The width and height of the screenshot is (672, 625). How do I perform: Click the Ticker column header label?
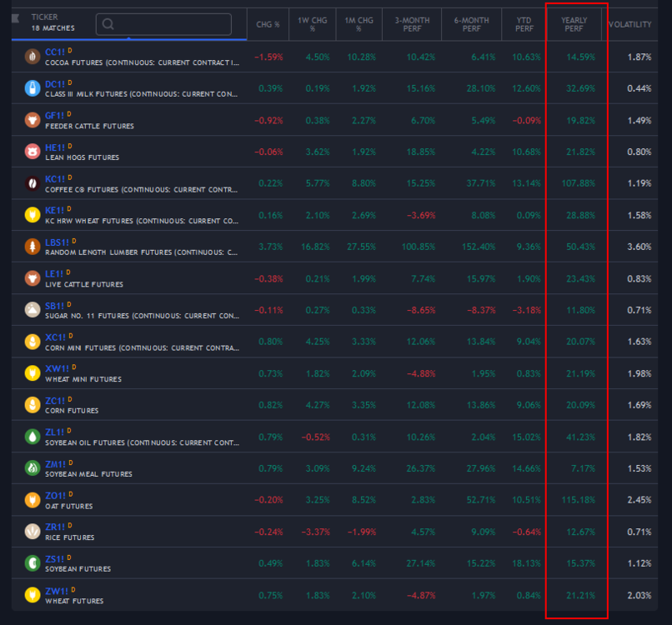[44, 17]
